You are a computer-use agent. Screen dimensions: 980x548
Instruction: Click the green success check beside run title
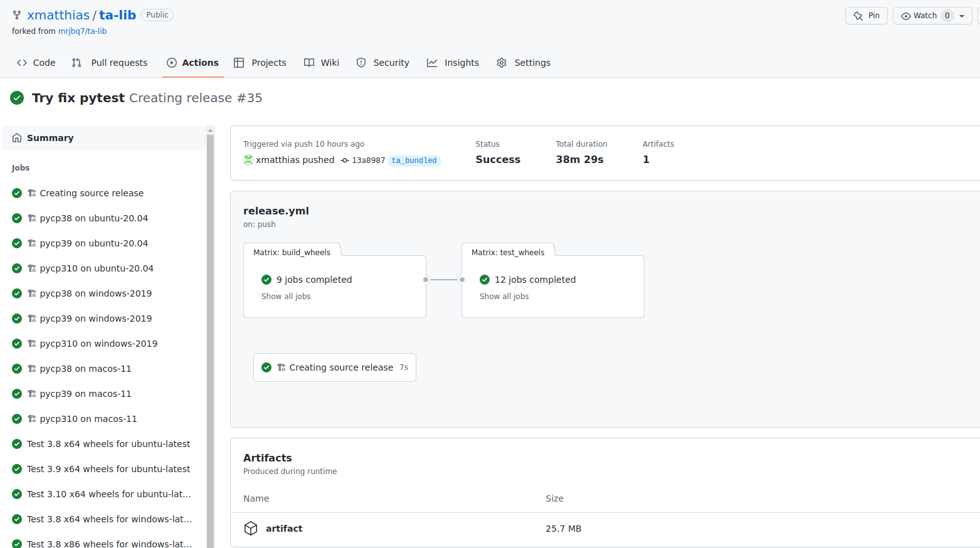(17, 98)
